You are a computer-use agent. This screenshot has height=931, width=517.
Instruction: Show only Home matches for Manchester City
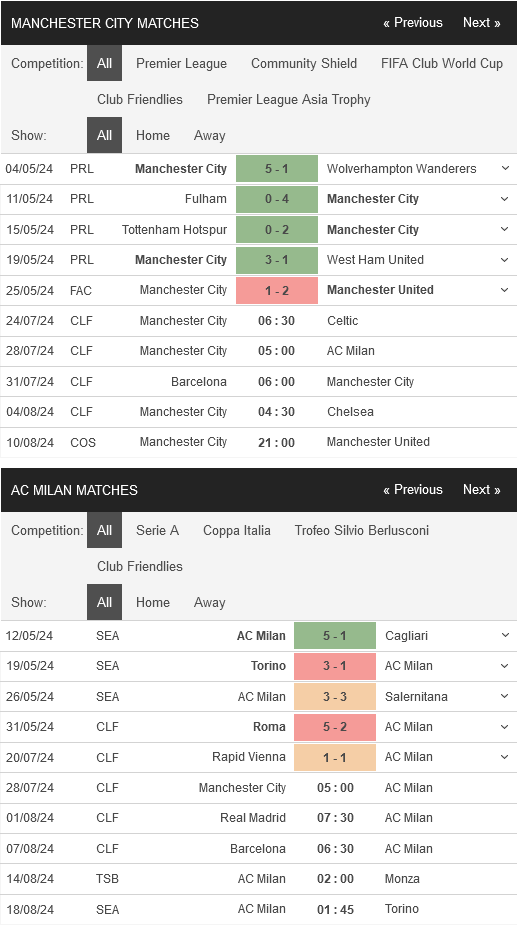coord(153,135)
